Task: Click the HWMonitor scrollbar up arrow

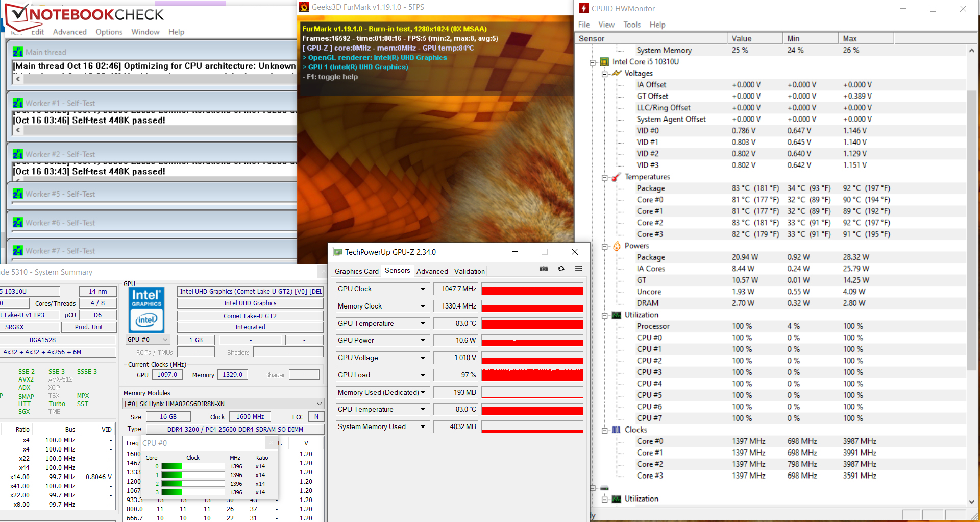Action: pos(972,50)
